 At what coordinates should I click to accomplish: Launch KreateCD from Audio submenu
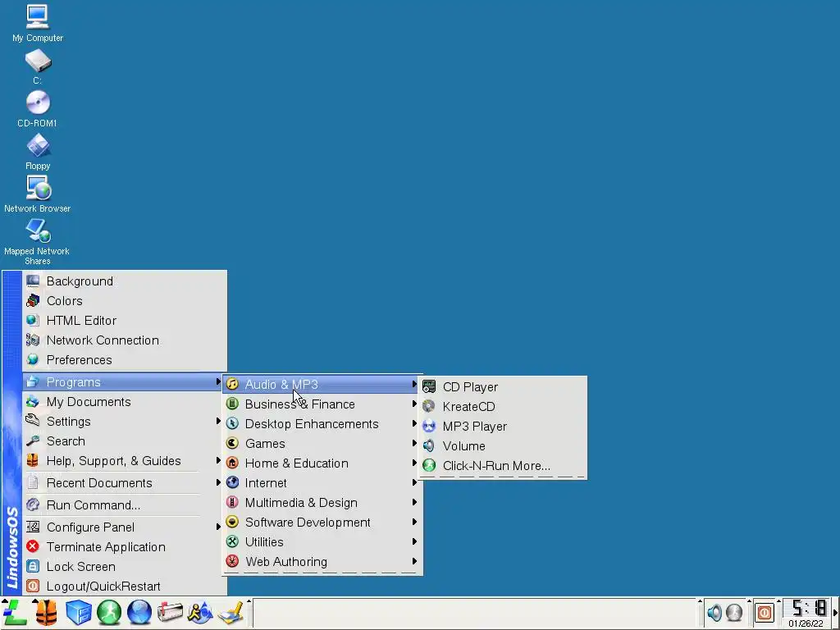pos(503,407)
